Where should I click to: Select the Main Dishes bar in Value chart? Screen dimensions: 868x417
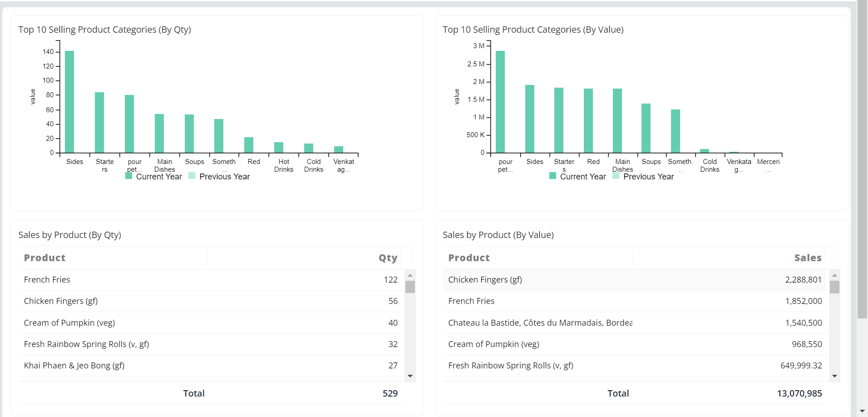click(617, 120)
